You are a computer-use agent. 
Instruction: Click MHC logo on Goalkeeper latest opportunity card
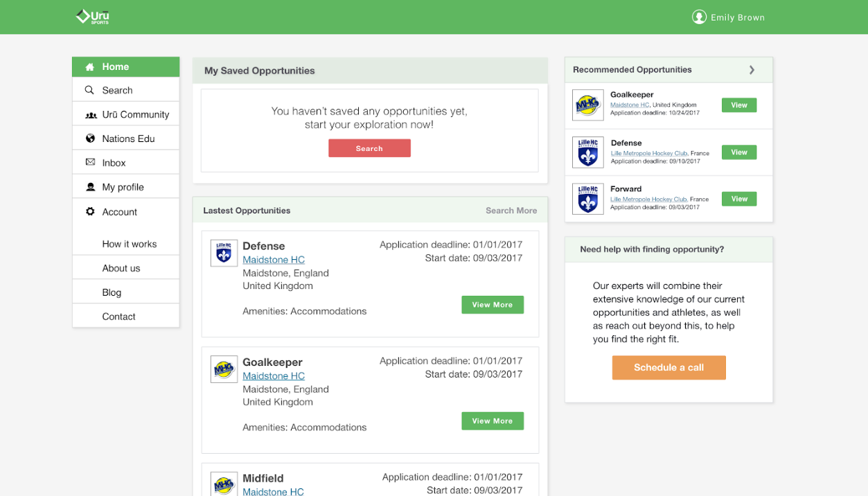[224, 369]
